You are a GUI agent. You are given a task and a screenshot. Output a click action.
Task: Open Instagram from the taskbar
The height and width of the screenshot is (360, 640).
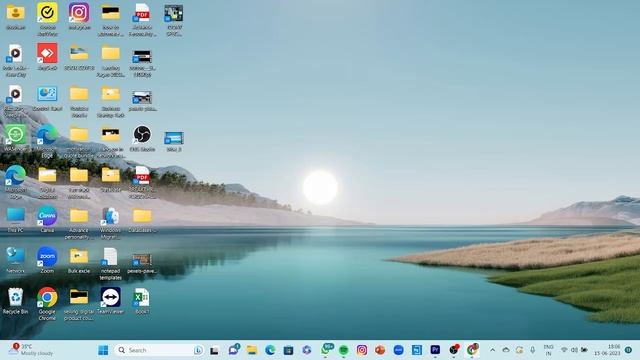362,350
